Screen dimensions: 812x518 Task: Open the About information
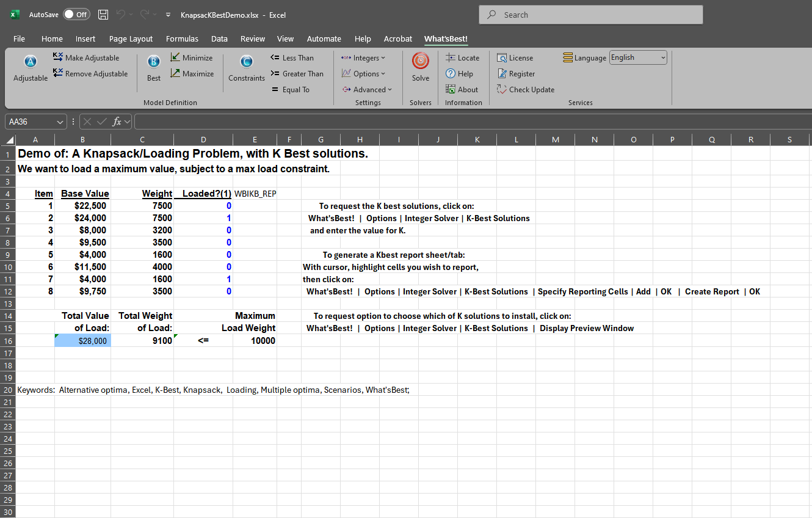[462, 89]
